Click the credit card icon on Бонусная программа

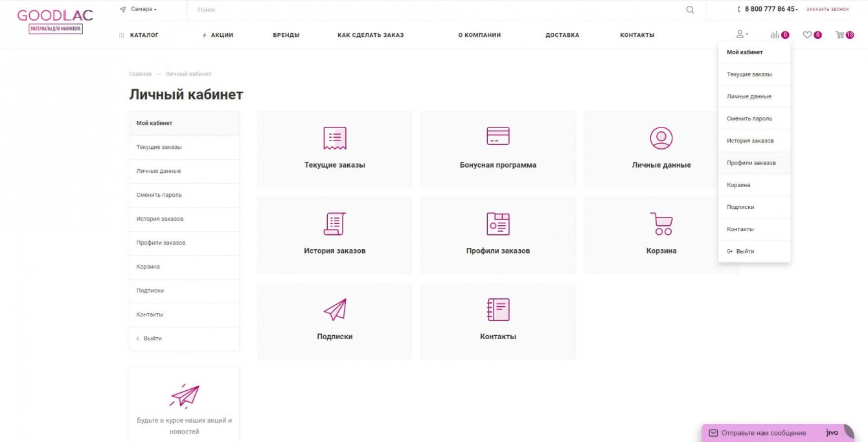(498, 136)
